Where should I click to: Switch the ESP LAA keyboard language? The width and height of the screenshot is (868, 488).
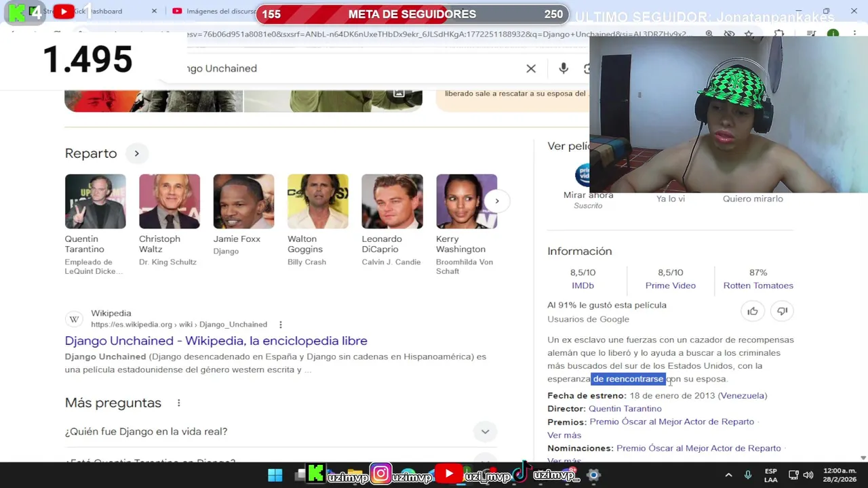coord(771,475)
